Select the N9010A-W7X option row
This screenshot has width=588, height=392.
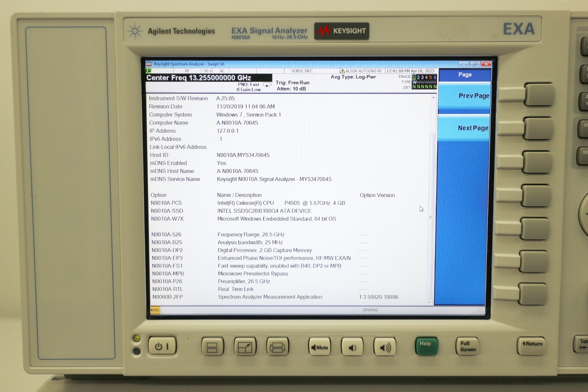pos(244,219)
